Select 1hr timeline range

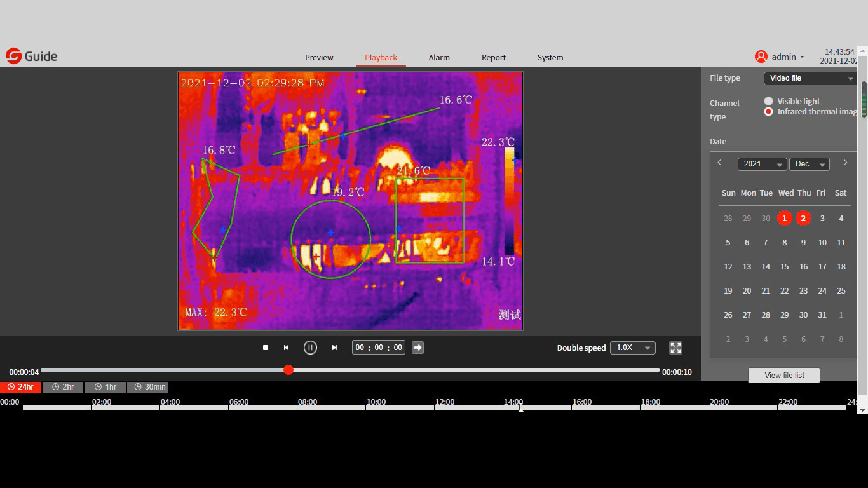pyautogui.click(x=105, y=387)
